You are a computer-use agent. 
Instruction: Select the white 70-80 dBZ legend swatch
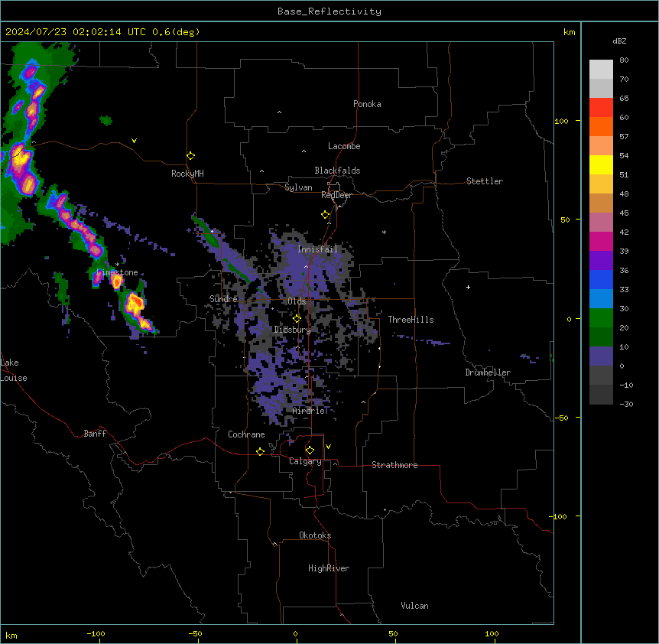point(601,70)
